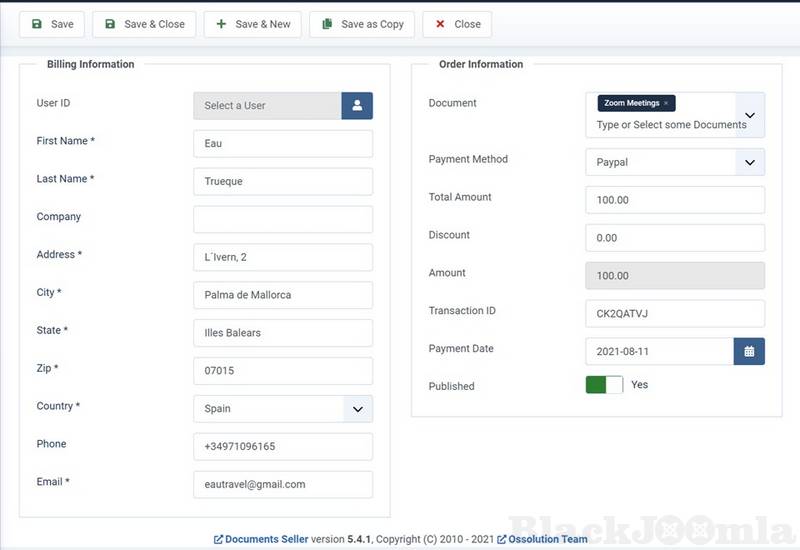
Task: Click the Phone number field
Action: [x=282, y=446]
